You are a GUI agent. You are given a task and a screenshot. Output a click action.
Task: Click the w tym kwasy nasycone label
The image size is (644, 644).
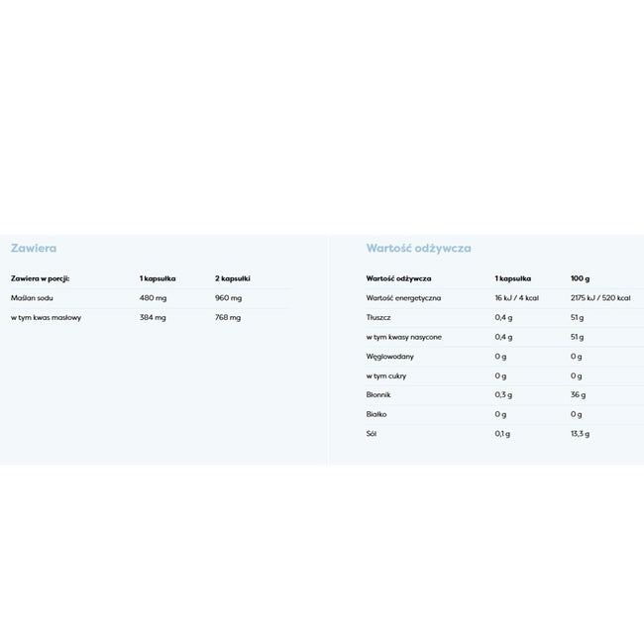coord(403,337)
